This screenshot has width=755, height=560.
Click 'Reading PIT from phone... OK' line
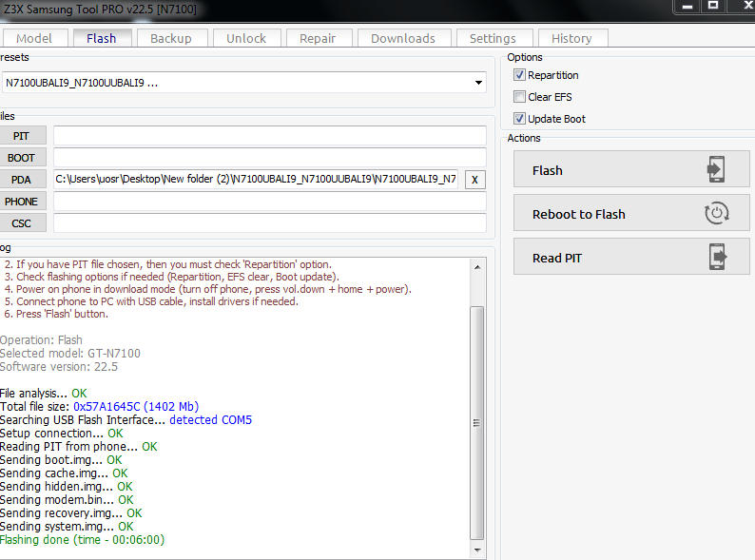click(79, 446)
